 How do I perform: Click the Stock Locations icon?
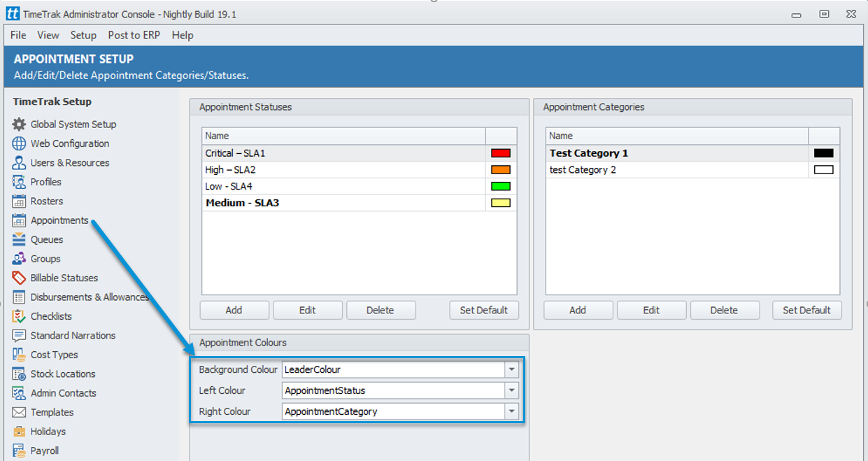point(19,374)
